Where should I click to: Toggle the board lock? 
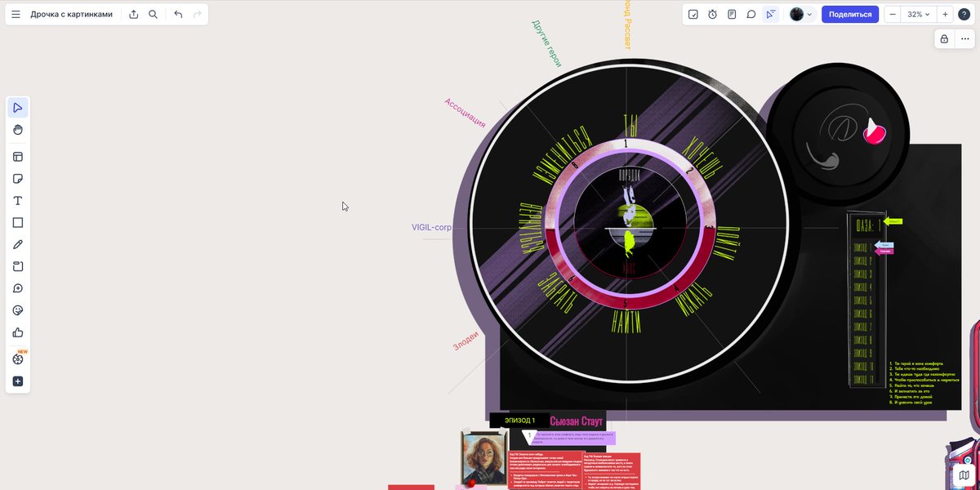point(944,39)
